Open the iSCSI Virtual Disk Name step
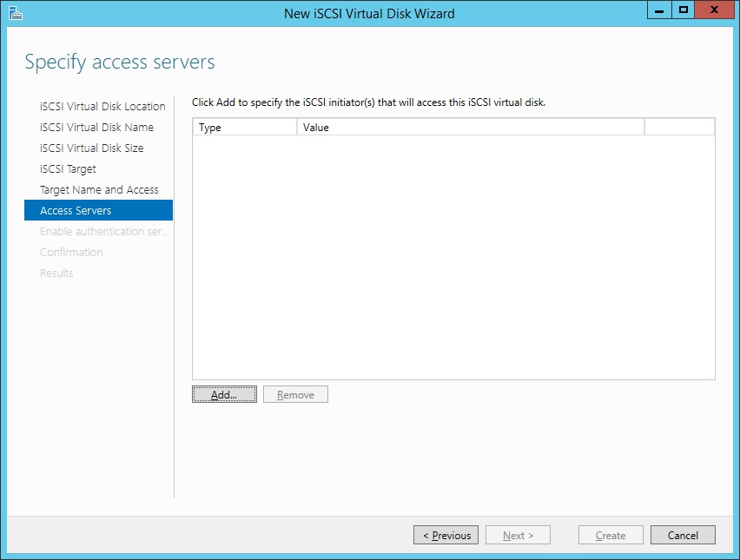The height and width of the screenshot is (560, 740). pyautogui.click(x=96, y=128)
